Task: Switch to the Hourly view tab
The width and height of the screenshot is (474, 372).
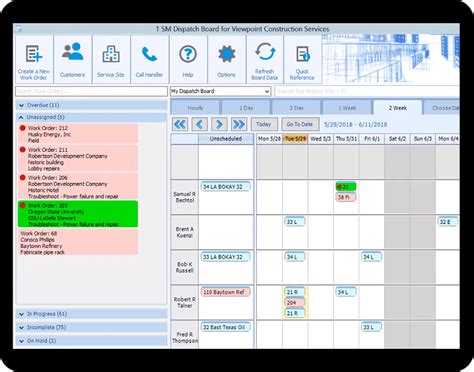Action: 195,108
